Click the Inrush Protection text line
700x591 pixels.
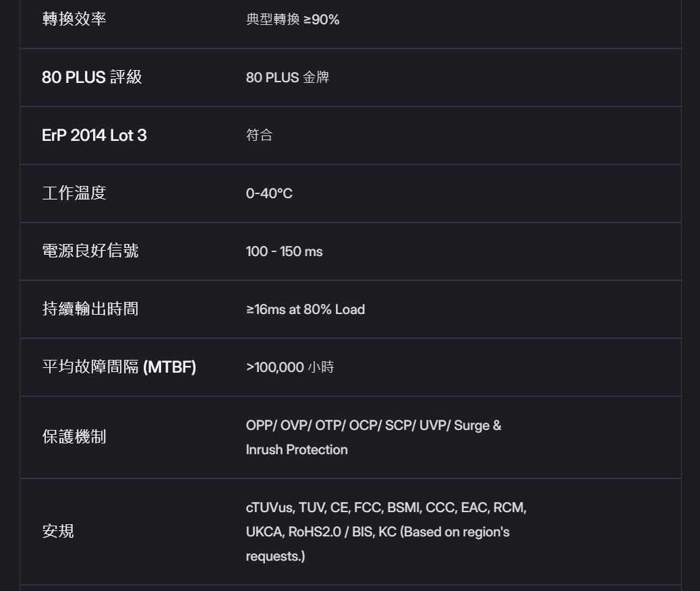[x=297, y=449]
